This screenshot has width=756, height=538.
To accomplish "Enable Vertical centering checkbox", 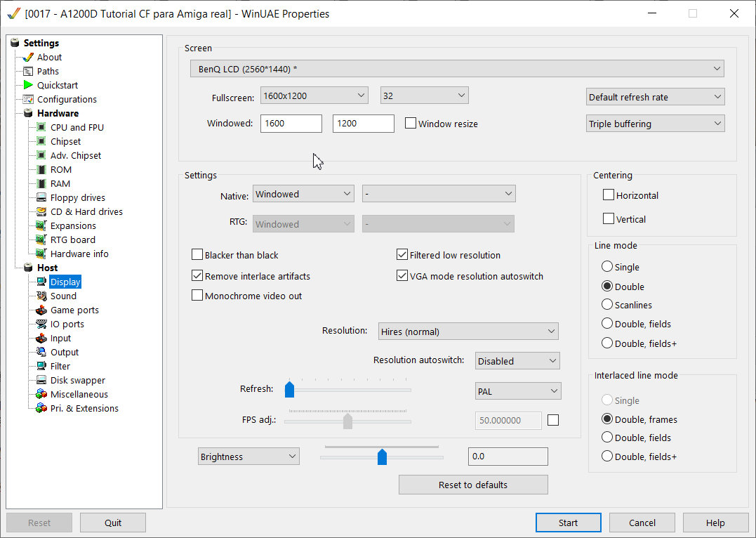I will click(609, 218).
